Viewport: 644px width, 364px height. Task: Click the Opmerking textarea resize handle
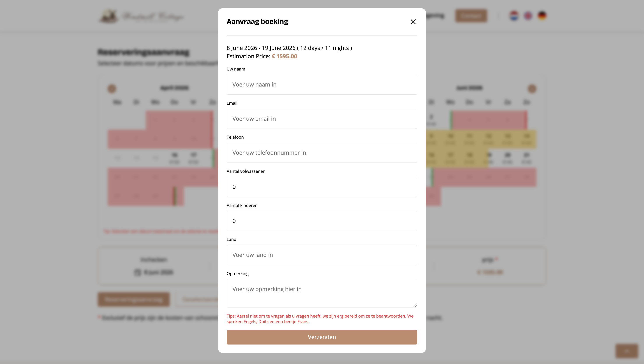point(415,305)
